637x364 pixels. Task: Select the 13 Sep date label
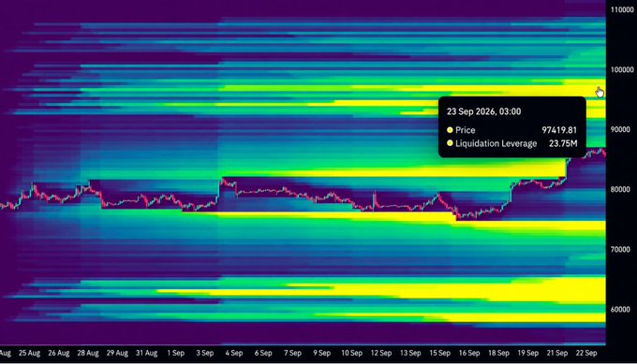pyautogui.click(x=410, y=353)
